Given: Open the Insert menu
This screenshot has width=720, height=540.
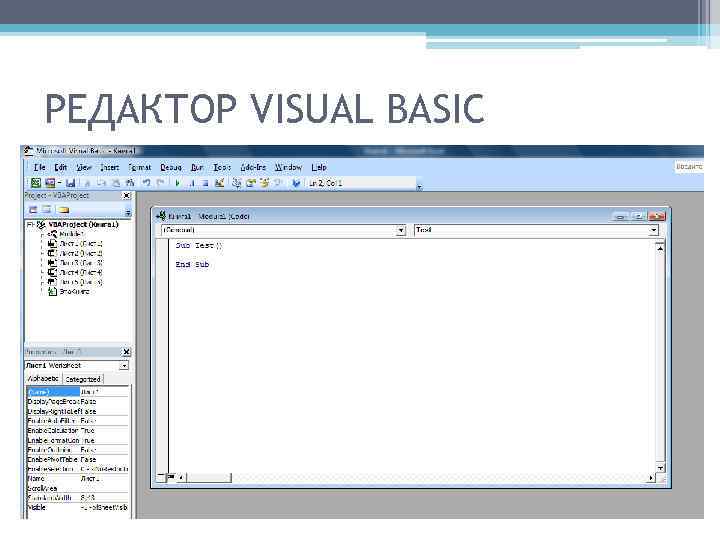Looking at the screenshot, I should point(109,167).
